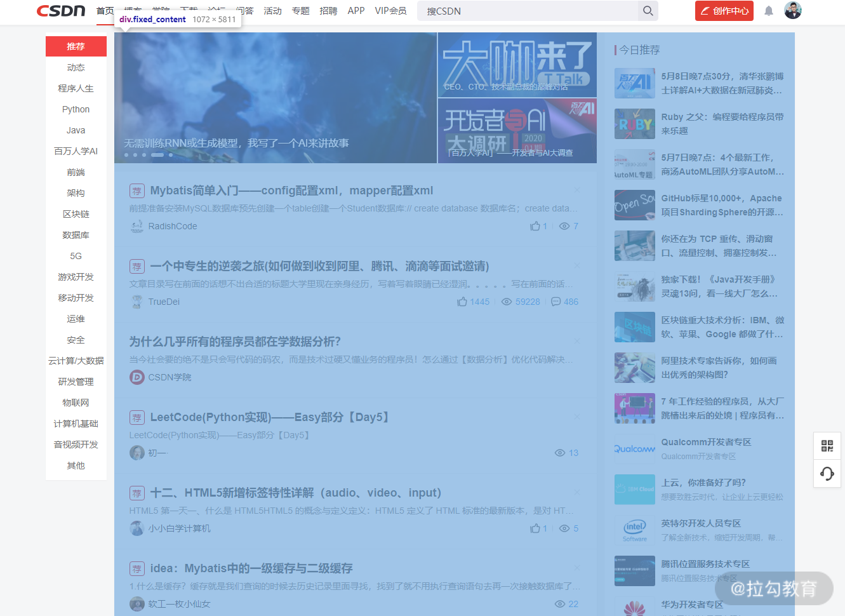Click the 小小白学计算机 author avatar
Image resolution: width=845 pixels, height=616 pixels.
(137, 528)
